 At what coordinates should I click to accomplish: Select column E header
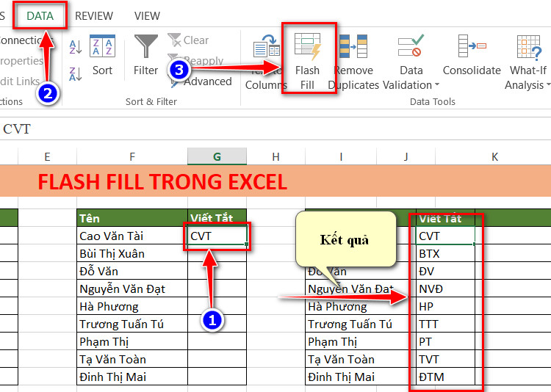(47, 156)
